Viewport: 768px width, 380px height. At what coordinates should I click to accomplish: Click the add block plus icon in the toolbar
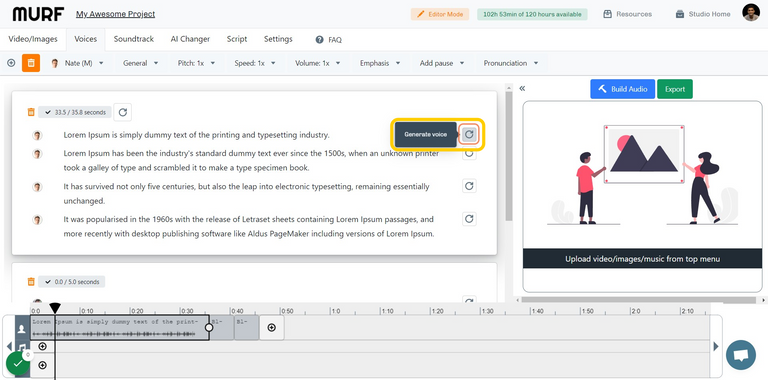click(11, 63)
